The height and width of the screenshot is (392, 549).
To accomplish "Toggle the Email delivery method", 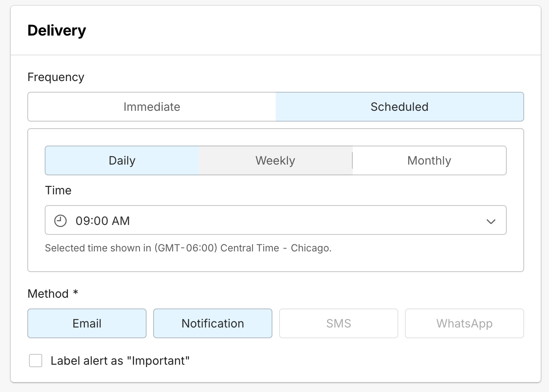I will (x=87, y=323).
